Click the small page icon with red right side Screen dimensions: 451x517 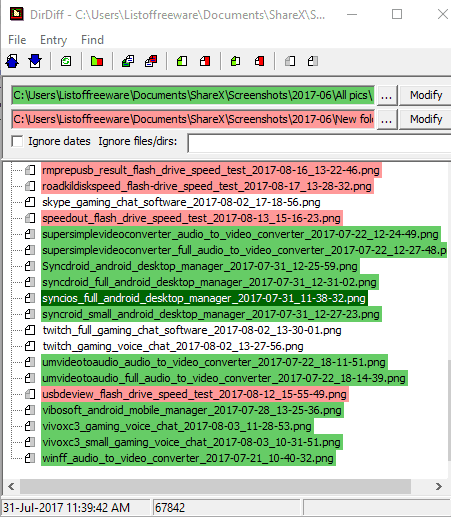click(259, 61)
